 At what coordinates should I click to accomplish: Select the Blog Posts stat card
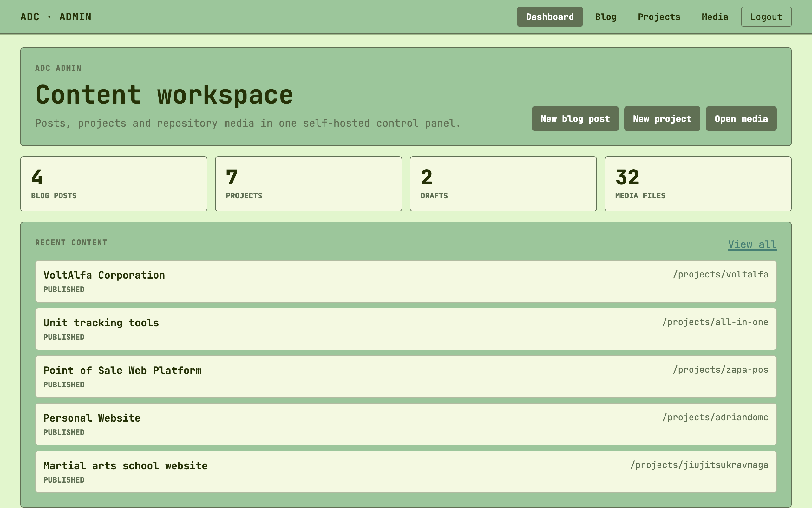pos(114,184)
